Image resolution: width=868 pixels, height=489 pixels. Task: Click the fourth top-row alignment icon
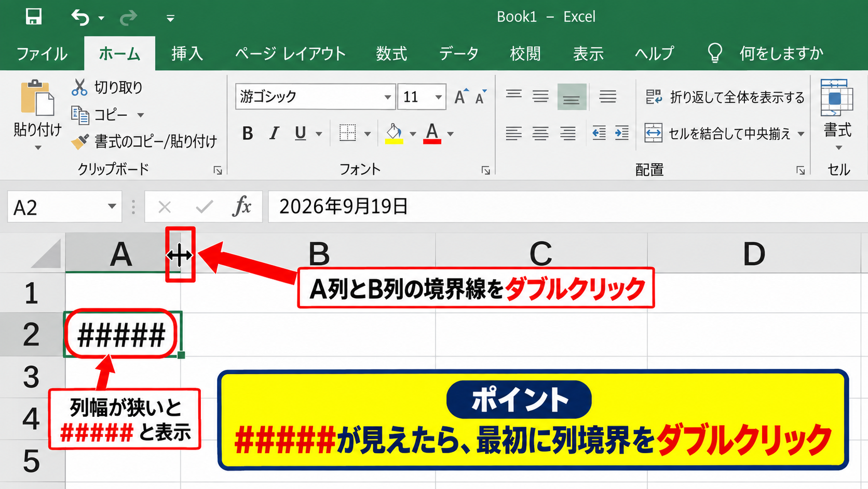[608, 97]
